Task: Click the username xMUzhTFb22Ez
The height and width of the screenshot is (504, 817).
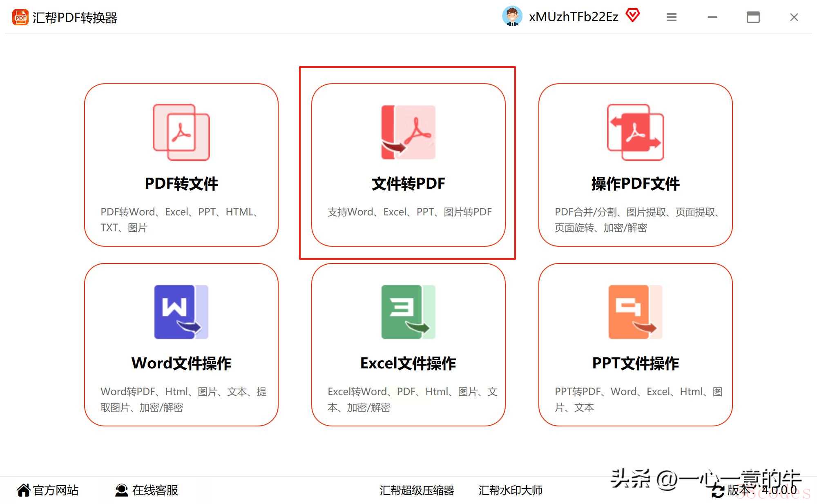Action: pyautogui.click(x=574, y=17)
